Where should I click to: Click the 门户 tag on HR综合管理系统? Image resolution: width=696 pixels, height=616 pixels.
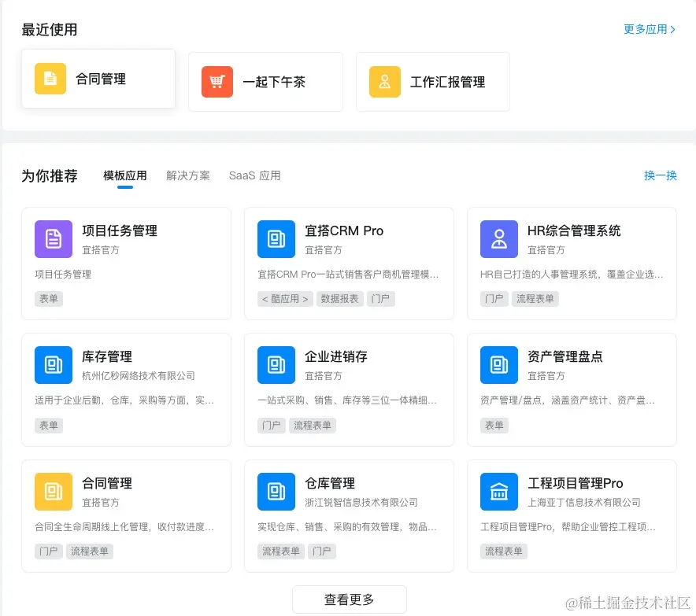pos(494,299)
